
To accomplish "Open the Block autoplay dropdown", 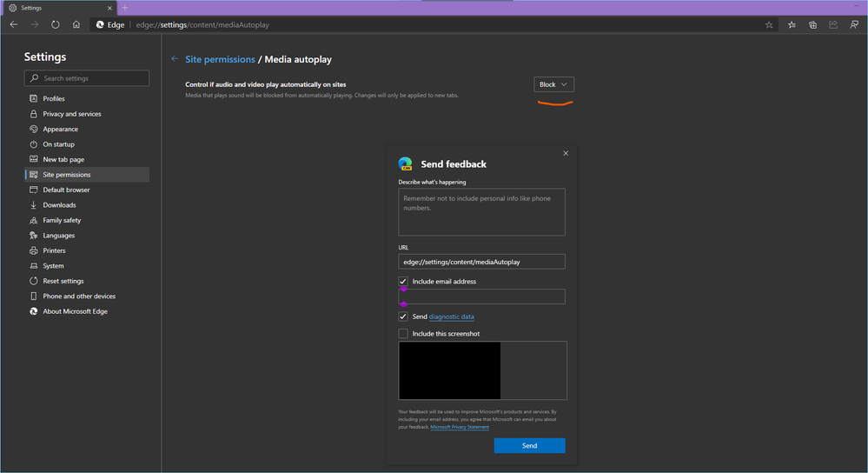I will (553, 84).
